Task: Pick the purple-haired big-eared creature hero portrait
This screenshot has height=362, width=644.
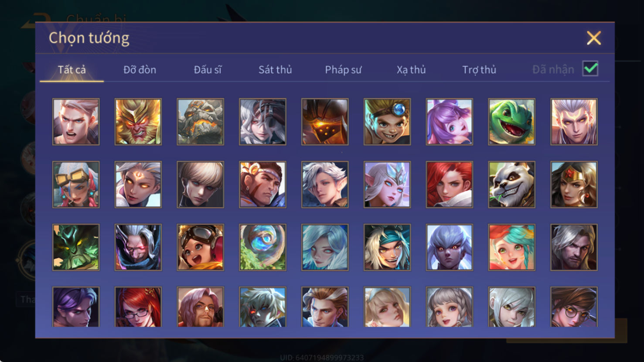Action: tap(450, 122)
